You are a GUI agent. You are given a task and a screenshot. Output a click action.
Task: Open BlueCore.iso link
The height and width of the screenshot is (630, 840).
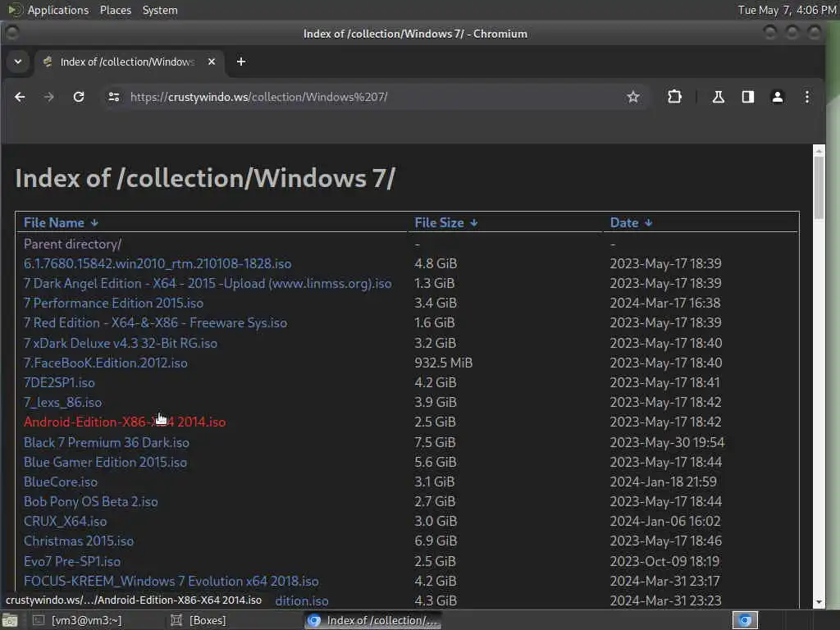click(61, 482)
